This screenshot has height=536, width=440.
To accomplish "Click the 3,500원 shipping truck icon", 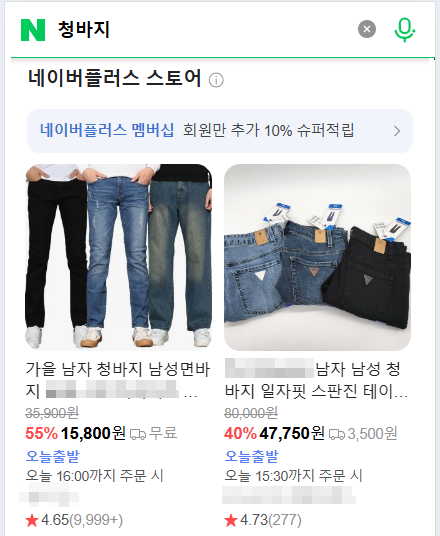I will [x=337, y=434].
